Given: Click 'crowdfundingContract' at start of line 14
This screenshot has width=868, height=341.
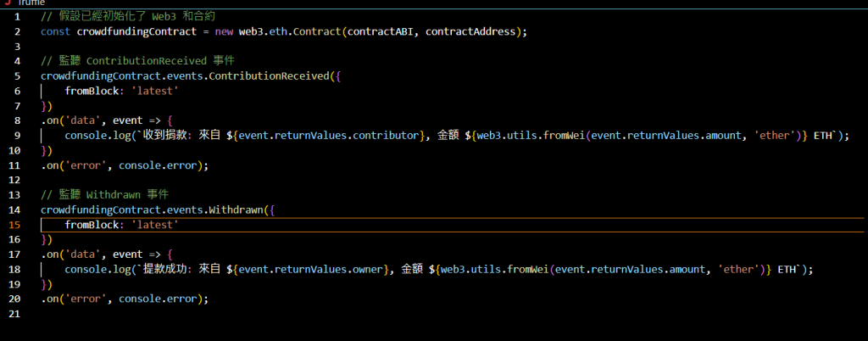Looking at the screenshot, I should click(101, 210).
